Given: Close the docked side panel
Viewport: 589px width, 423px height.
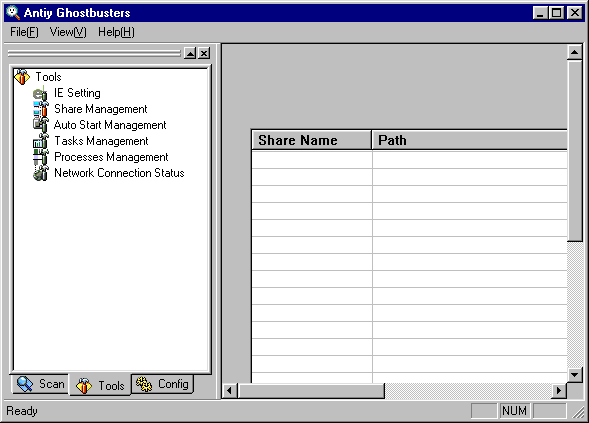Looking at the screenshot, I should (204, 53).
